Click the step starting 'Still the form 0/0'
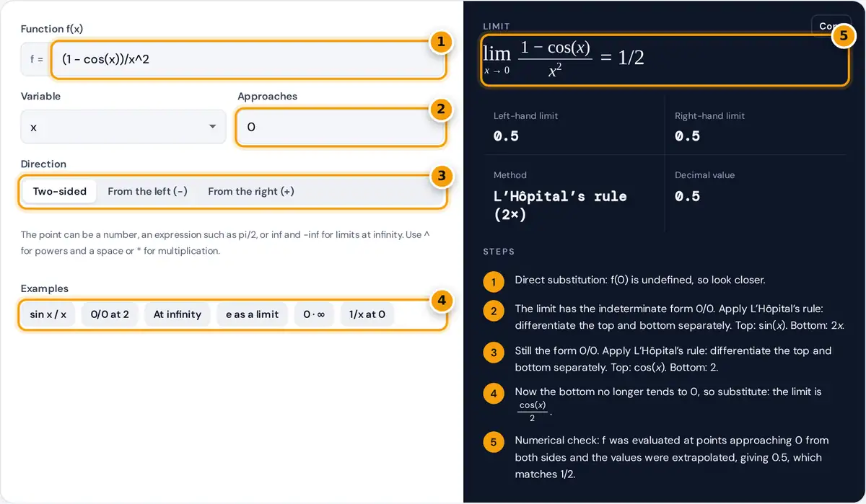The width and height of the screenshot is (866, 504). (673, 359)
